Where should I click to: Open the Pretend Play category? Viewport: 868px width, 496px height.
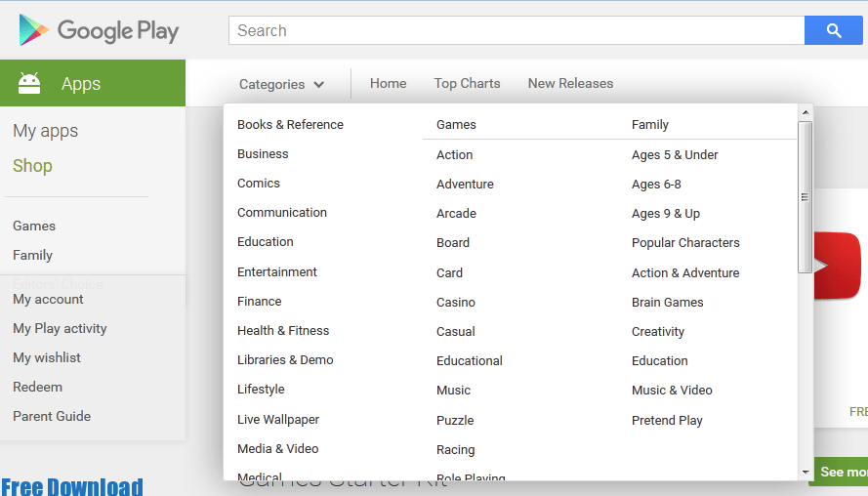point(667,421)
